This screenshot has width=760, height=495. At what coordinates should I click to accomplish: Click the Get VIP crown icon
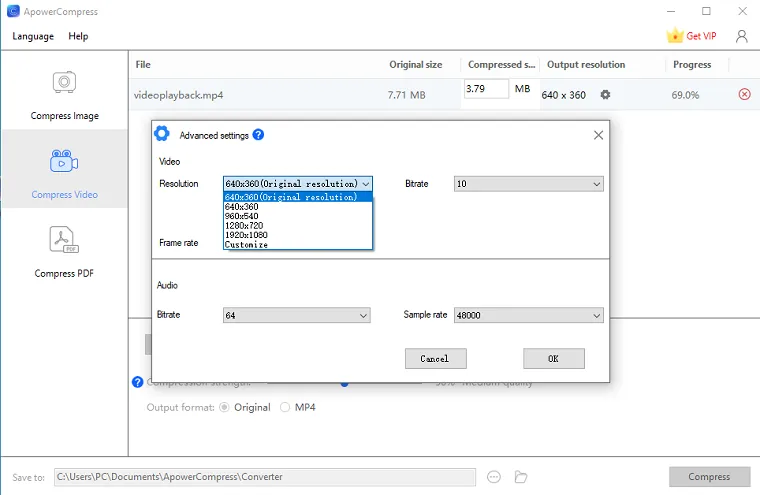pyautogui.click(x=675, y=35)
